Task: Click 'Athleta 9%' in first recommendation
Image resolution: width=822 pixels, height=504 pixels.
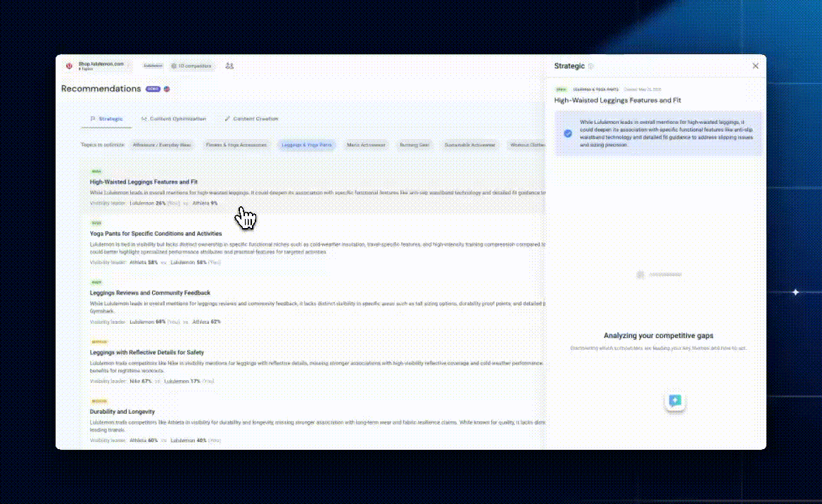Action: coord(205,203)
